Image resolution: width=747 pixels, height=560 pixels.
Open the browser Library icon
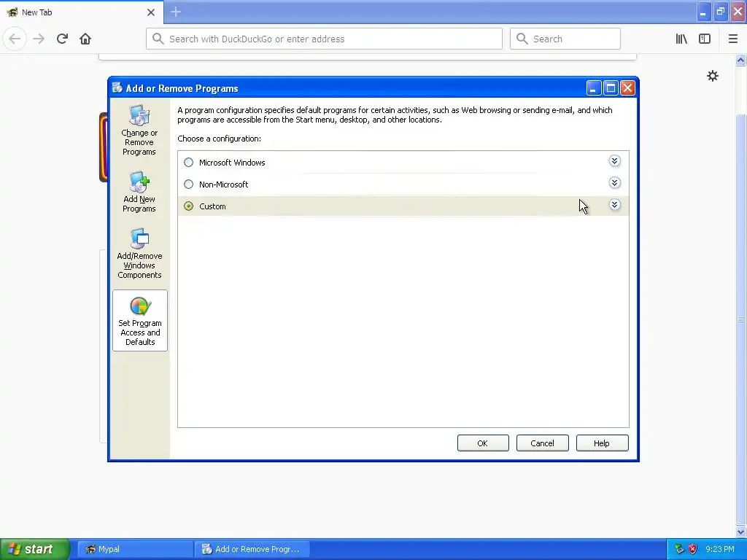681,39
